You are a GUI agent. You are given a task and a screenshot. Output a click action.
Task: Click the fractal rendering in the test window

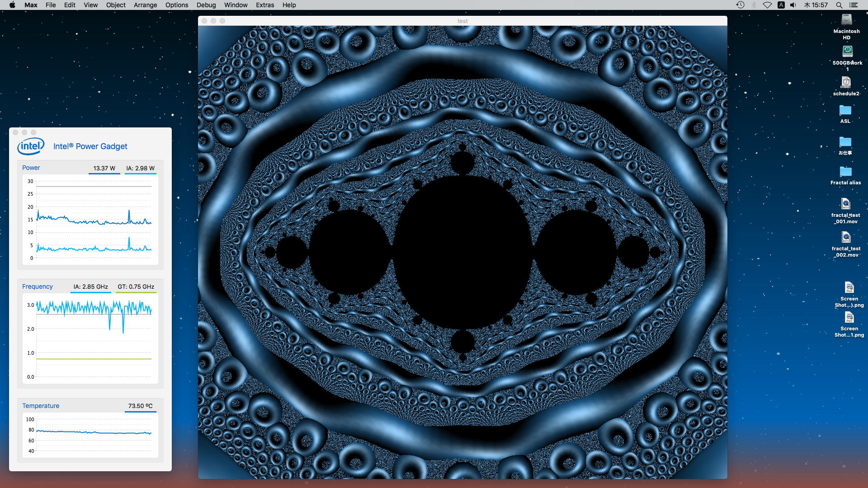(462, 252)
